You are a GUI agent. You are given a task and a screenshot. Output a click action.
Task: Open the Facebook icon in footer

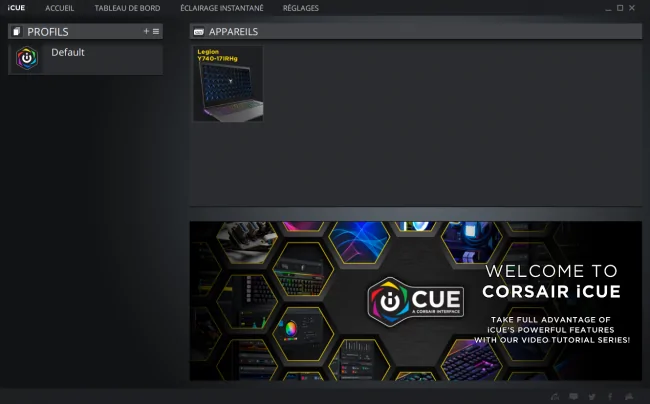pyautogui.click(x=610, y=397)
